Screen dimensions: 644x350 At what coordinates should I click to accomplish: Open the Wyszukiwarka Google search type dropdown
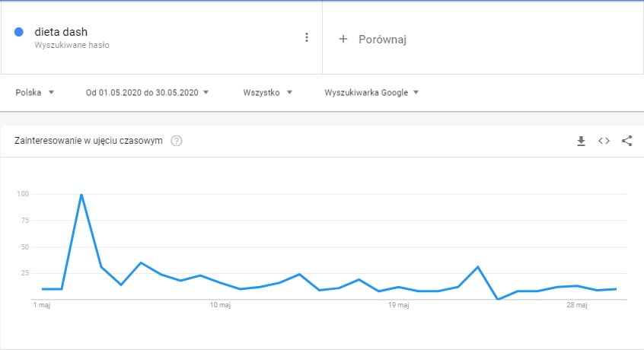coord(371,92)
